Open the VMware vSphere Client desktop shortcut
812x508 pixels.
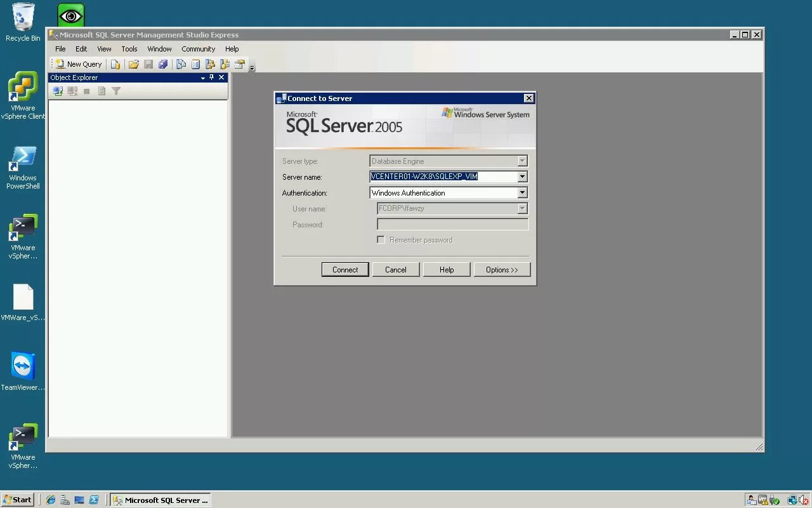click(x=23, y=96)
